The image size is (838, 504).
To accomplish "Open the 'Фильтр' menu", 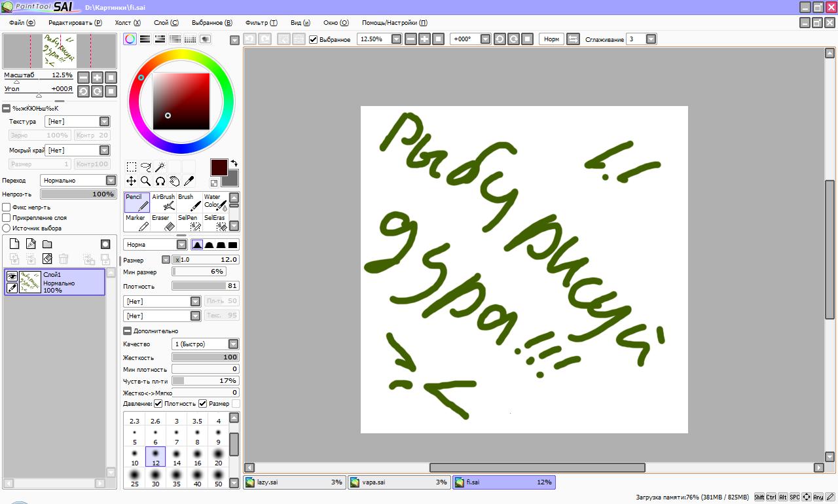I will 261,22.
